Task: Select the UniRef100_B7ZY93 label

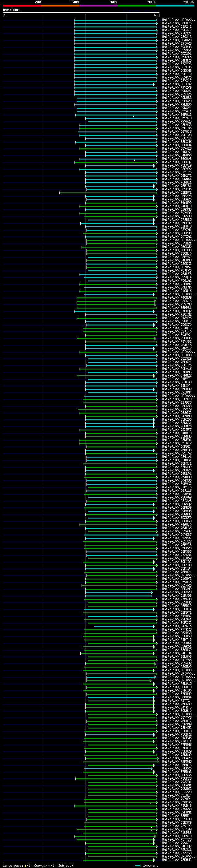Action: click(x=176, y=64)
